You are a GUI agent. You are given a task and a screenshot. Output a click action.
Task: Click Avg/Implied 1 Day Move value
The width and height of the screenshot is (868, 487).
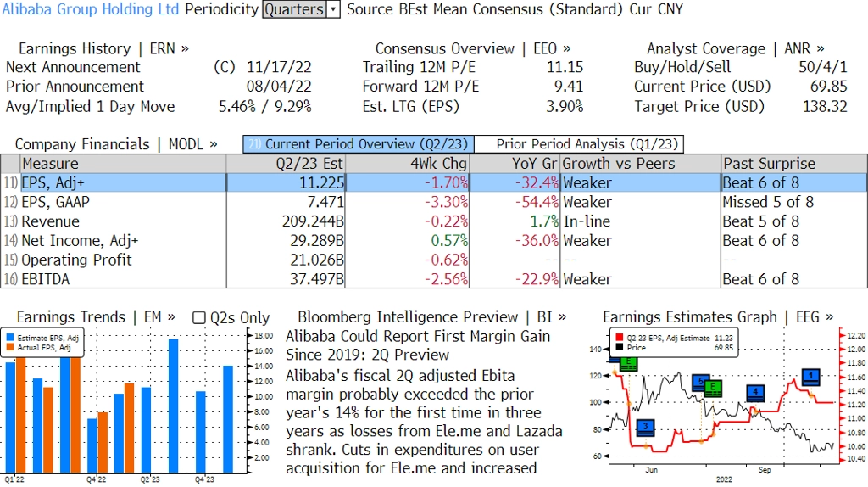pyautogui.click(x=265, y=107)
